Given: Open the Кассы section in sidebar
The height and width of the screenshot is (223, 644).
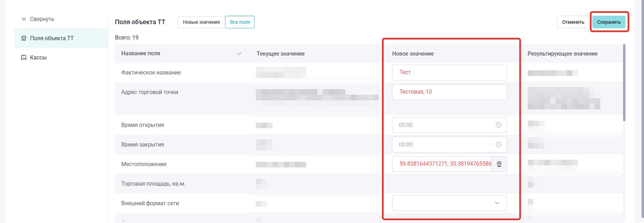Looking at the screenshot, I should click(x=38, y=57).
